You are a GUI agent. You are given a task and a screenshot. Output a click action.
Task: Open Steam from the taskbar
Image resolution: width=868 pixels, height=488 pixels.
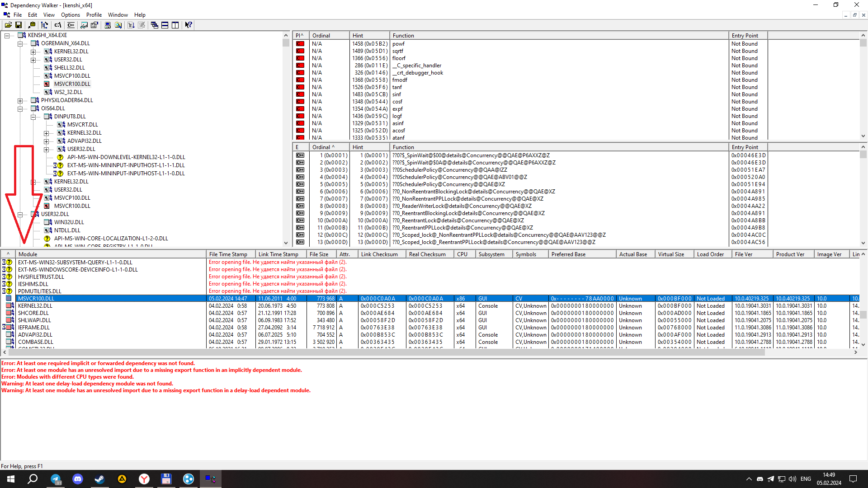[99, 479]
